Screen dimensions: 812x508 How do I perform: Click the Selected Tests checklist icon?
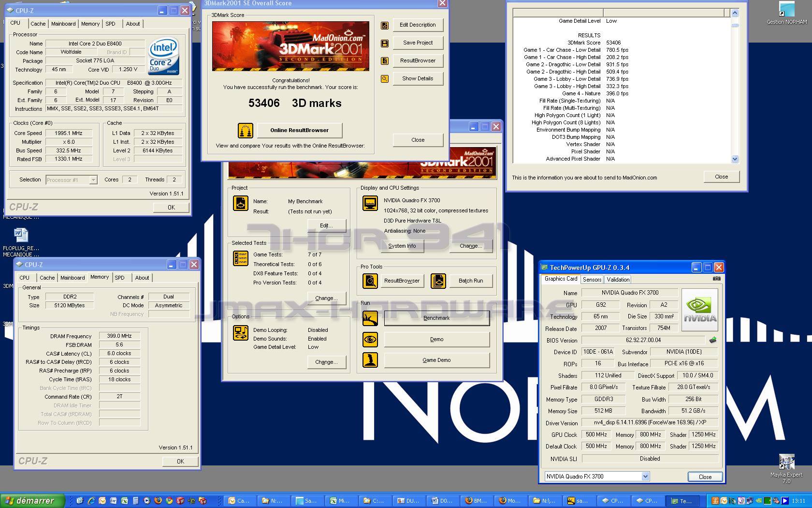pos(241,258)
